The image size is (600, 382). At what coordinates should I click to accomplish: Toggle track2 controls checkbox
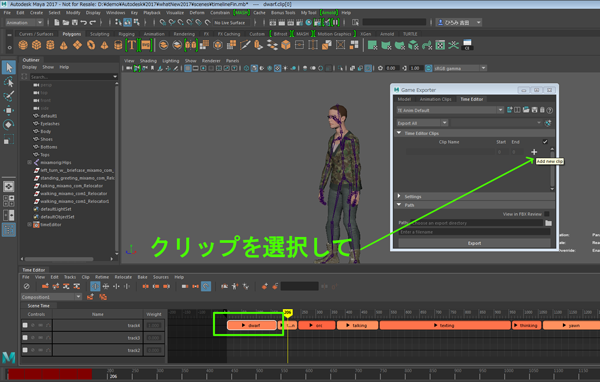(x=25, y=350)
